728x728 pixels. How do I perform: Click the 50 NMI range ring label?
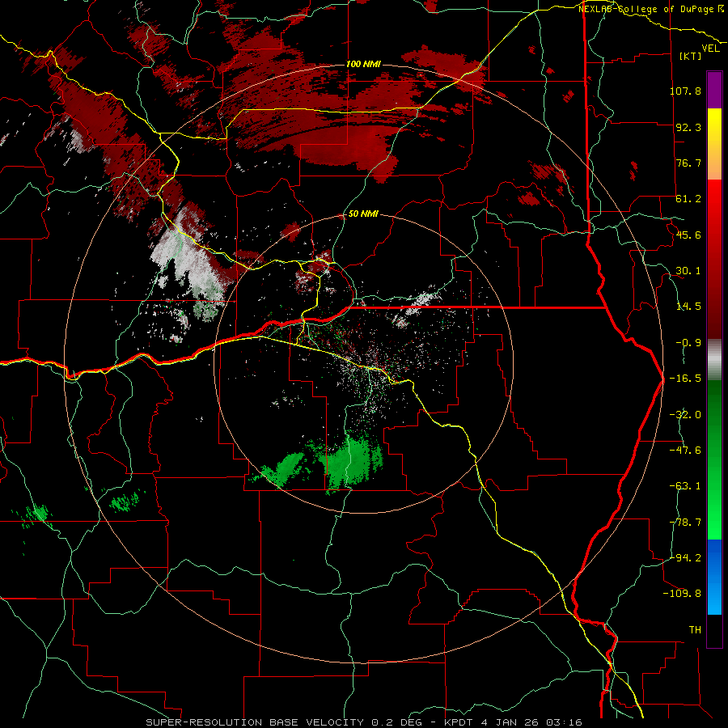pyautogui.click(x=363, y=214)
